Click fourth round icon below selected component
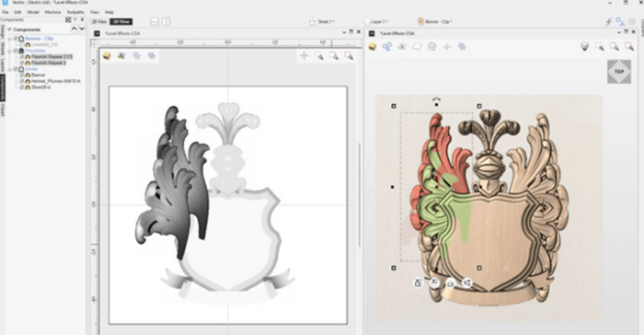This screenshot has height=335, width=644. coord(467,283)
